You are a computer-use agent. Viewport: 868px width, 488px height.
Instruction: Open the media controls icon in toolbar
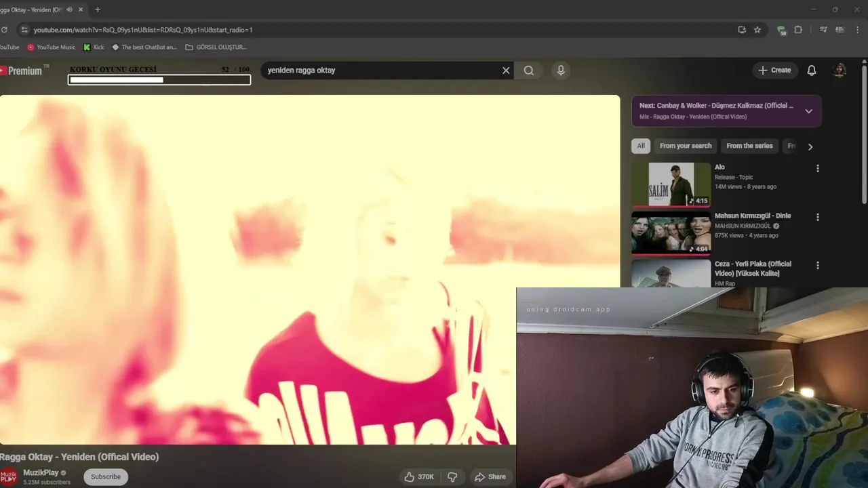[823, 30]
